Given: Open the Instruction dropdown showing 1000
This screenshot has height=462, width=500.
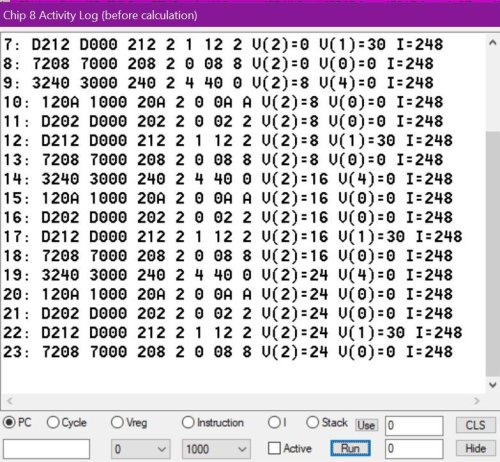Looking at the screenshot, I should click(216, 449).
